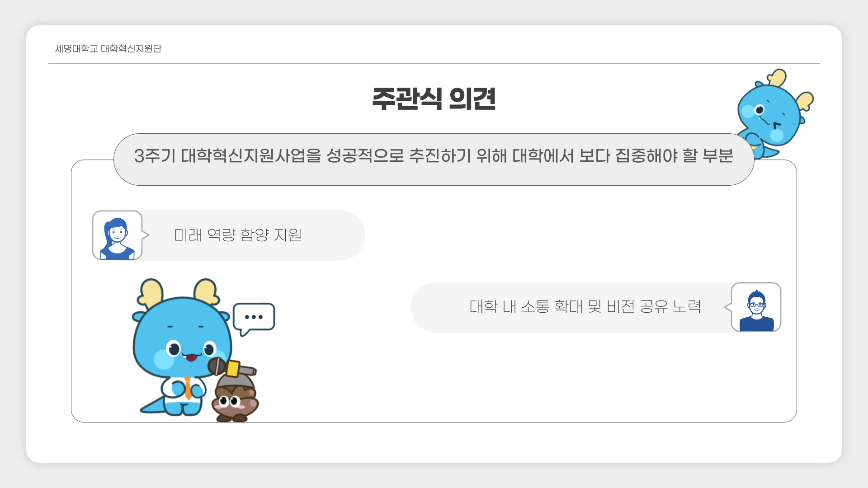This screenshot has width=868, height=488.
Task: Click the '세명대학교 대학혁신지원단' header text
Action: click(x=108, y=48)
